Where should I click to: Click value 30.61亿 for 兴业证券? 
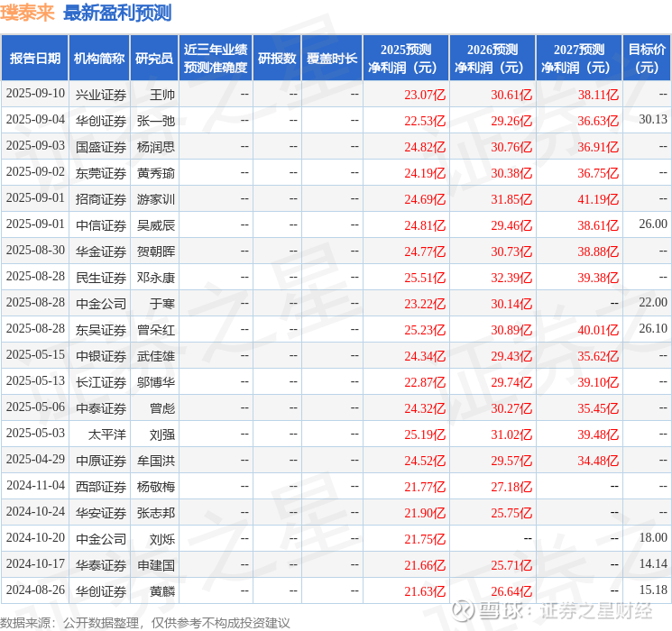(511, 95)
